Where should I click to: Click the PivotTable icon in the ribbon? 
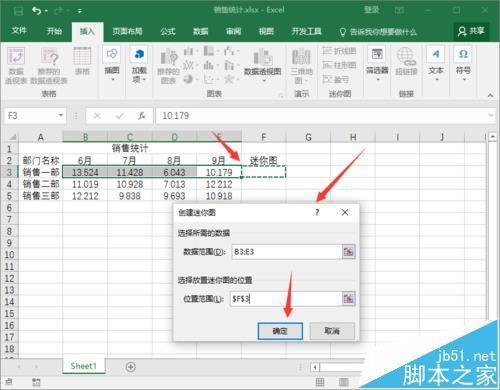(x=16, y=56)
